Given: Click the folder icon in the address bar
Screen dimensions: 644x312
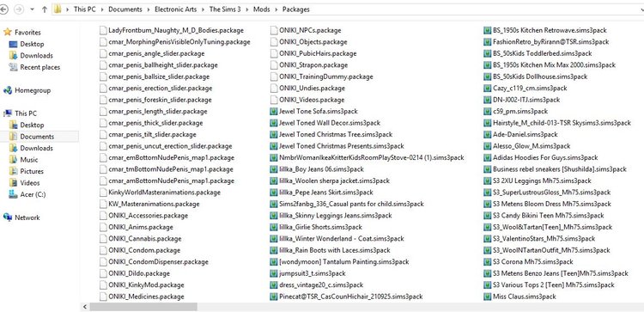Looking at the screenshot, I should pos(58,9).
